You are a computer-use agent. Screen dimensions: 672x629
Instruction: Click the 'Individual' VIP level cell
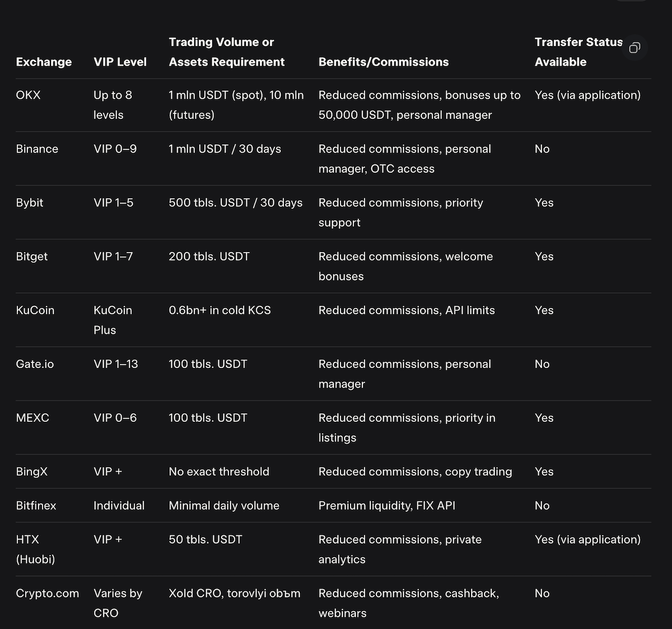point(119,506)
